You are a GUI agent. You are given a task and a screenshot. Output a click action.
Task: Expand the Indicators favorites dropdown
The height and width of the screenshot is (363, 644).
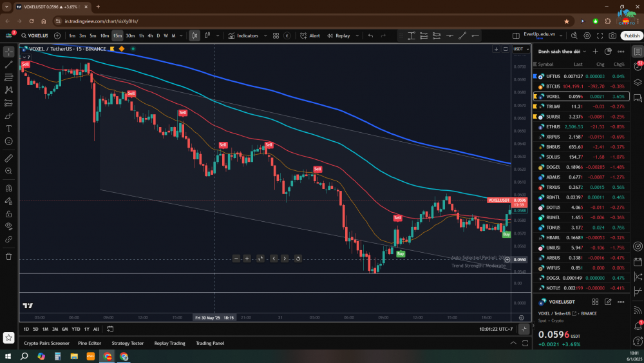[265, 35]
